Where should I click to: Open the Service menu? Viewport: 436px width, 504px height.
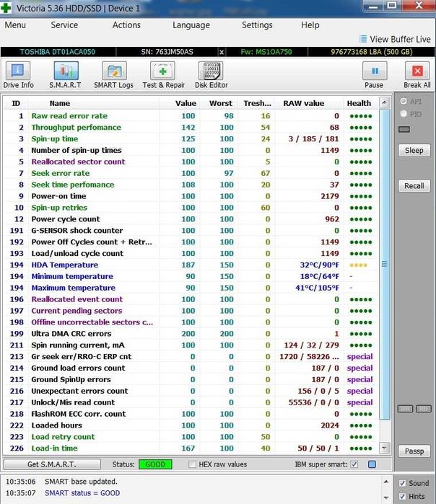(64, 25)
